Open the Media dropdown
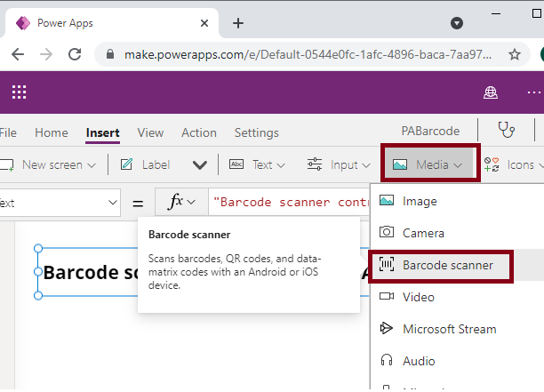Viewport: 544px width, 392px height. pyautogui.click(x=430, y=164)
